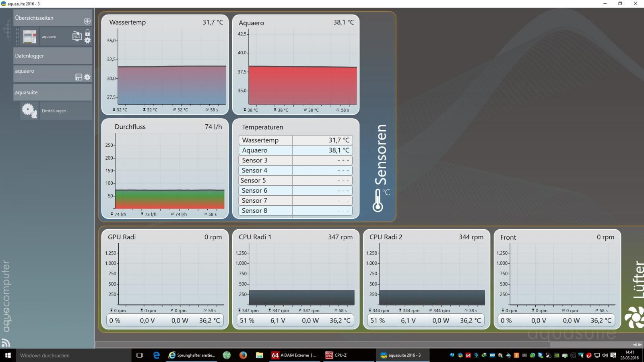
Task: Switch to the CPU-Z taskbar window
Action: click(x=349, y=355)
